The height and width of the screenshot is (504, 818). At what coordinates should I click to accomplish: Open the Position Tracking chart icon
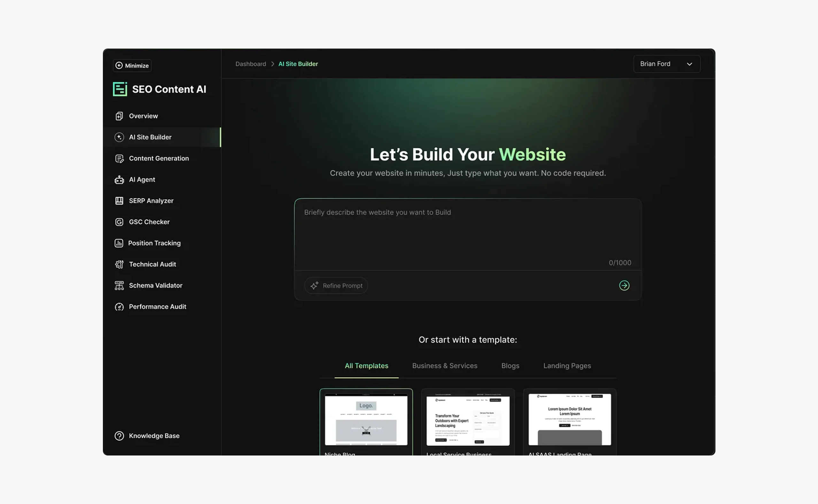click(119, 243)
